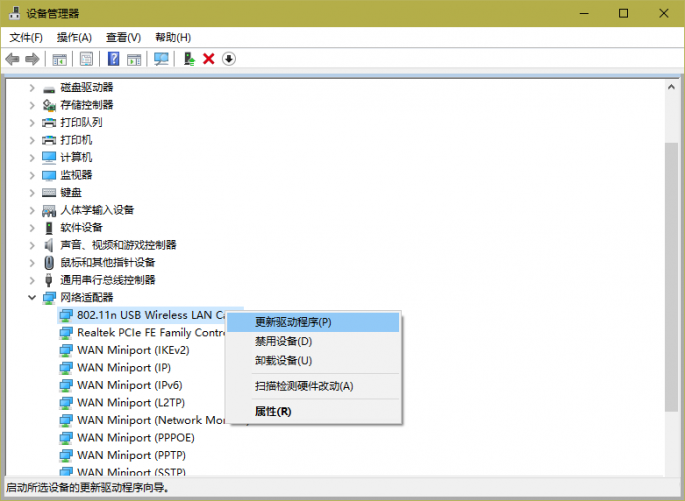
Task: Open the 操作(A) menu
Action: 74,38
